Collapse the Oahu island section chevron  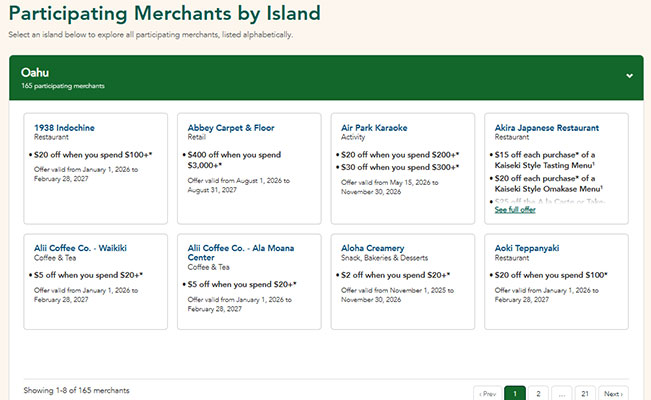click(x=629, y=76)
